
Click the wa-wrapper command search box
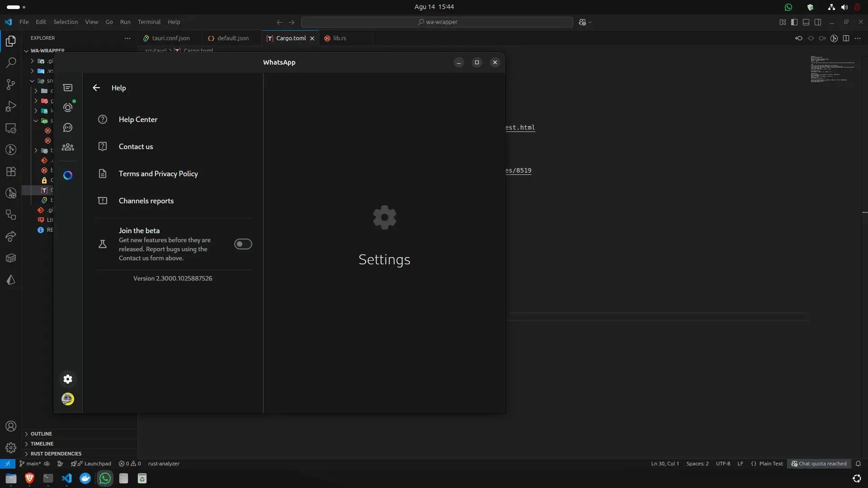437,22
